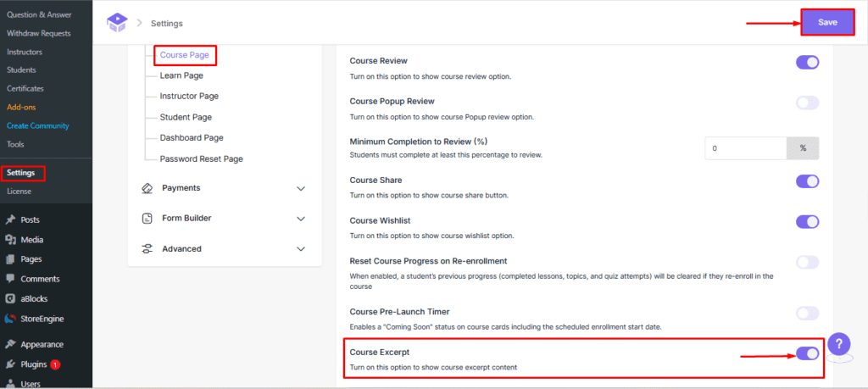
Task: Click the Advanced sliders icon
Action: click(x=147, y=249)
